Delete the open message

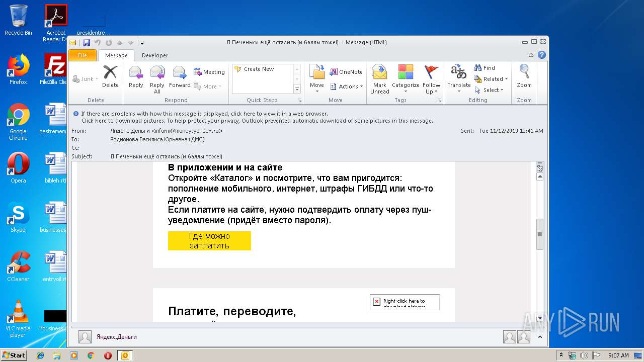coord(110,76)
